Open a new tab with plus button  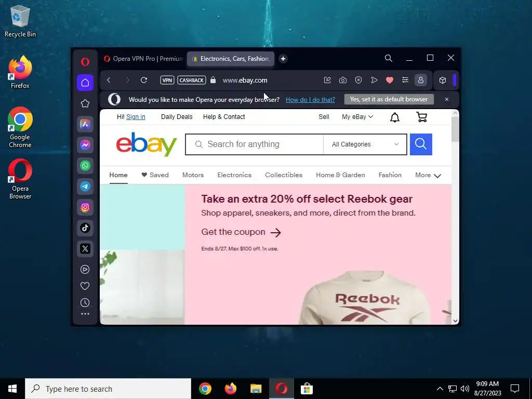pyautogui.click(x=283, y=59)
